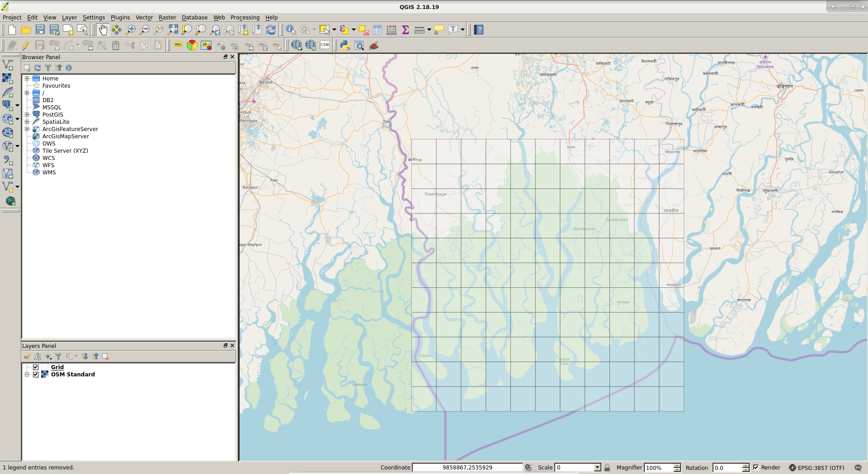Click Browser Panel filter funnel icon
Viewport: 868px width, 474px height.
pos(48,68)
